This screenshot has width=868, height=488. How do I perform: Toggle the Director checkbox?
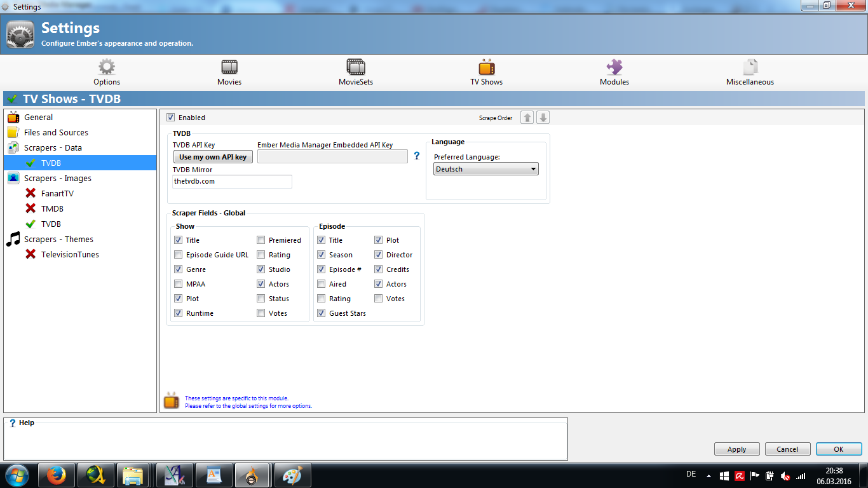point(379,255)
